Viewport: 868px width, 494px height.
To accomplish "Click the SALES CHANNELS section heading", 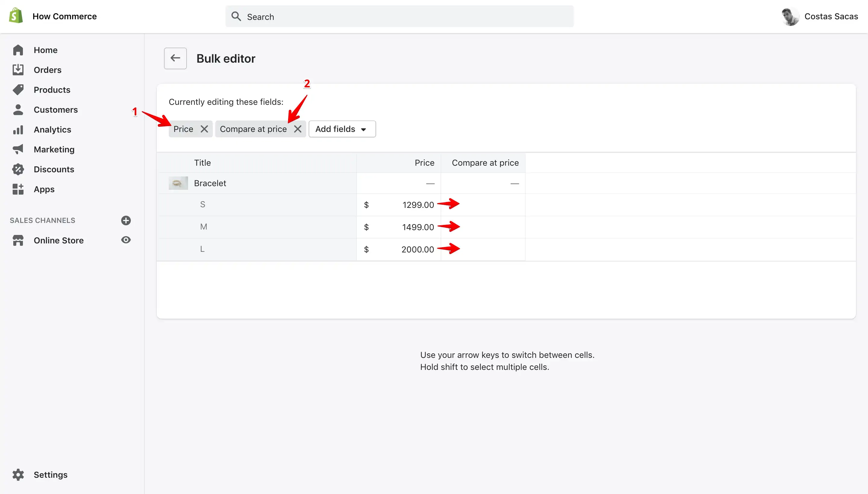I will (42, 220).
